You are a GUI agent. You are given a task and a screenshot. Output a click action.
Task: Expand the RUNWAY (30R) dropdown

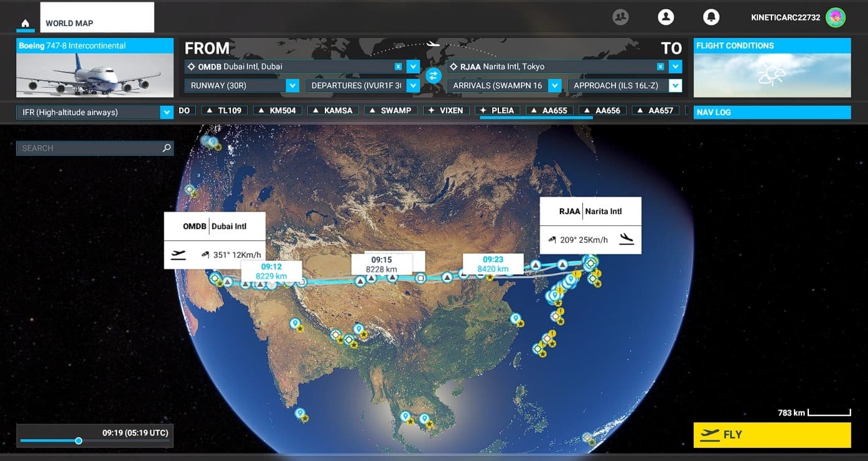tap(292, 86)
